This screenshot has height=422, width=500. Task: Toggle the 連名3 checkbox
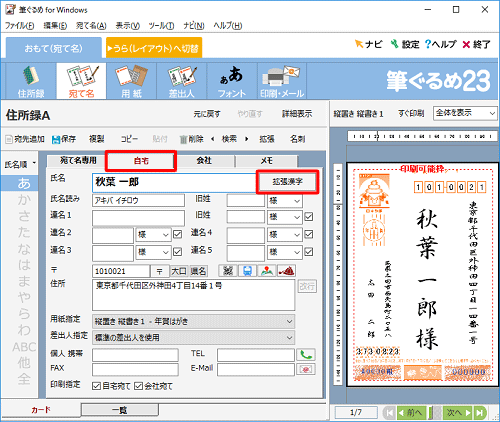coord(177,252)
